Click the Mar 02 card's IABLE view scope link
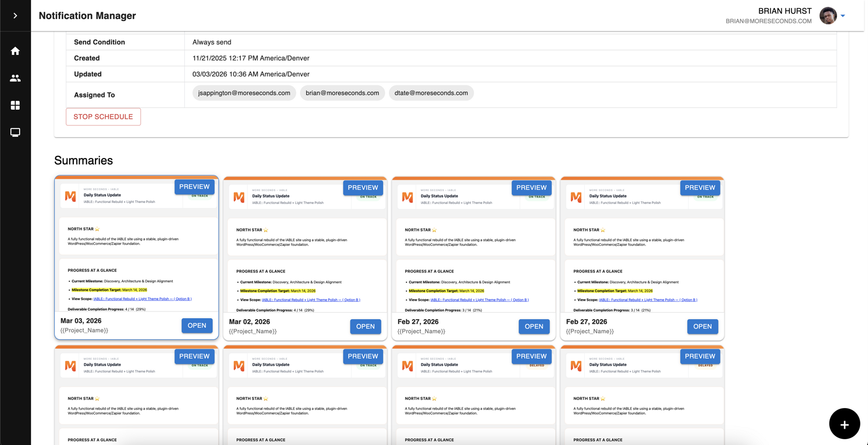The height and width of the screenshot is (445, 868). tap(311, 300)
